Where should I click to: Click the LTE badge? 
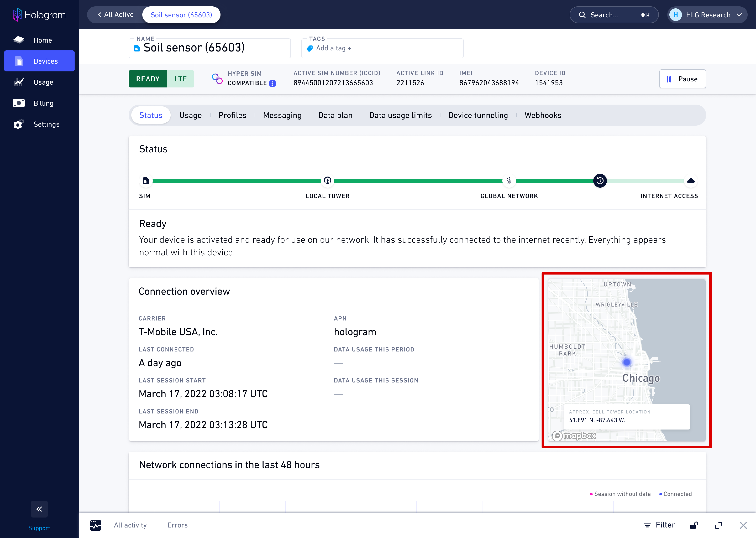point(181,79)
